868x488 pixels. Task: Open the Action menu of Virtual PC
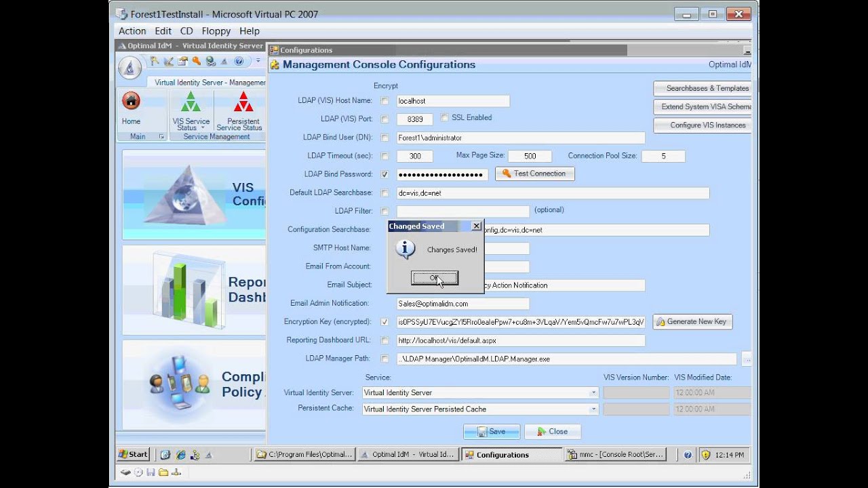(132, 31)
